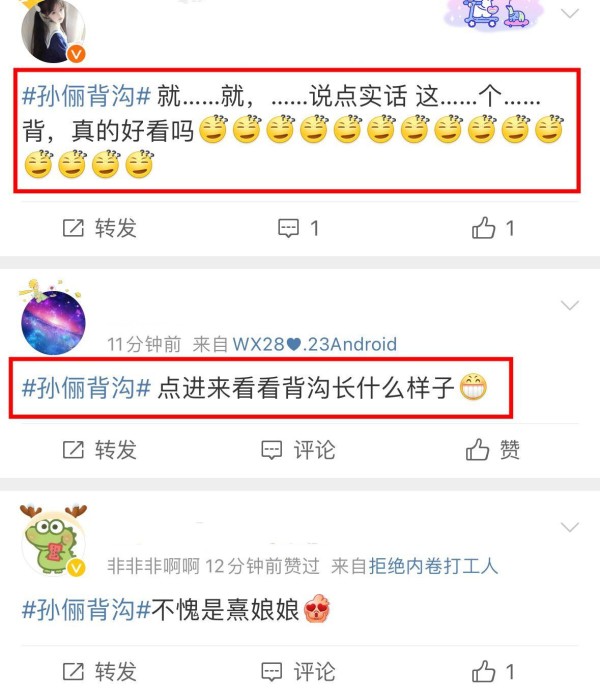Repost the second post via 转发
This screenshot has height=696, width=600.
100,450
